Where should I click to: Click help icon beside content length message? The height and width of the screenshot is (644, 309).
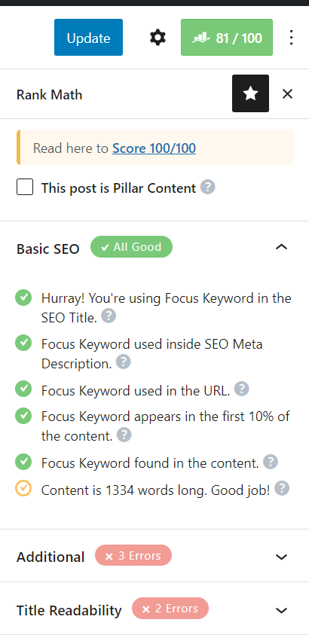282,488
